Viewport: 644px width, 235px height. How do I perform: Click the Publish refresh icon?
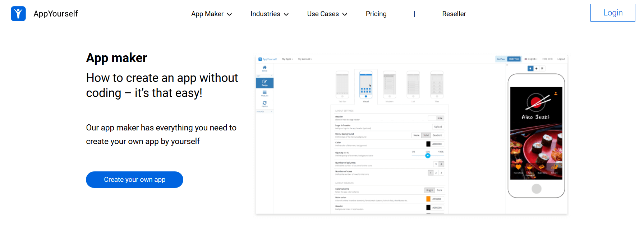point(264,103)
